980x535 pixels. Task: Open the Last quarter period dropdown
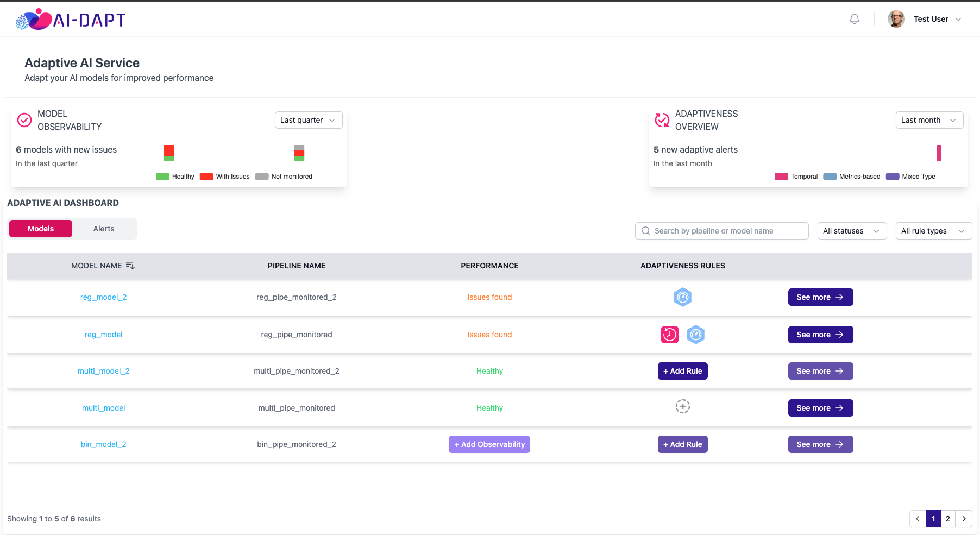click(309, 120)
